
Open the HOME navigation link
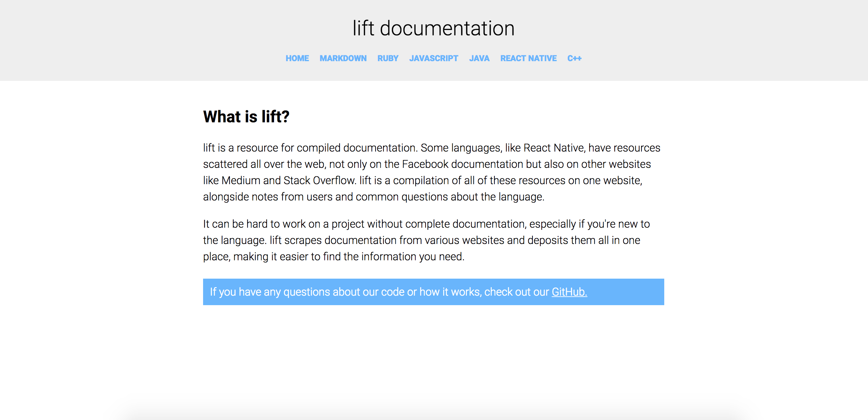(x=297, y=58)
